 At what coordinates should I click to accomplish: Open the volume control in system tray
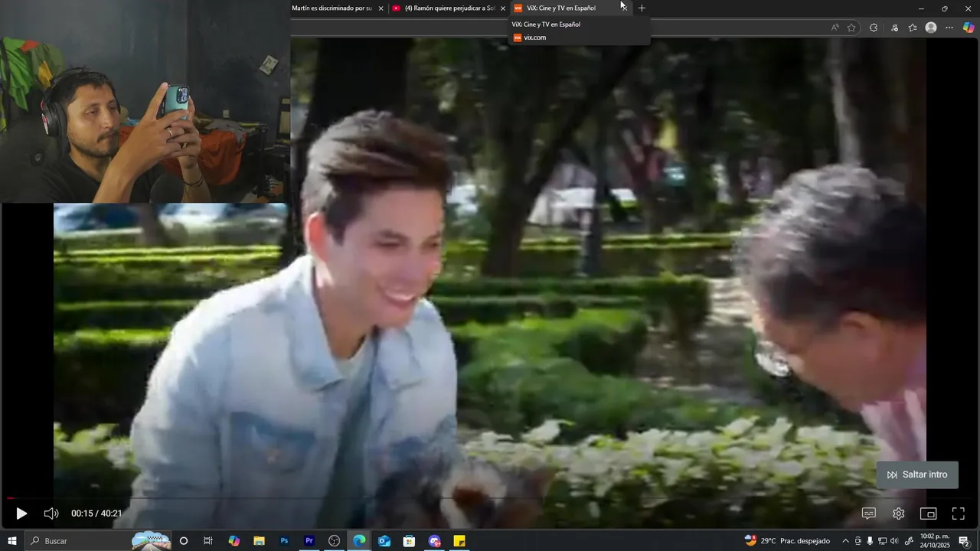895,541
